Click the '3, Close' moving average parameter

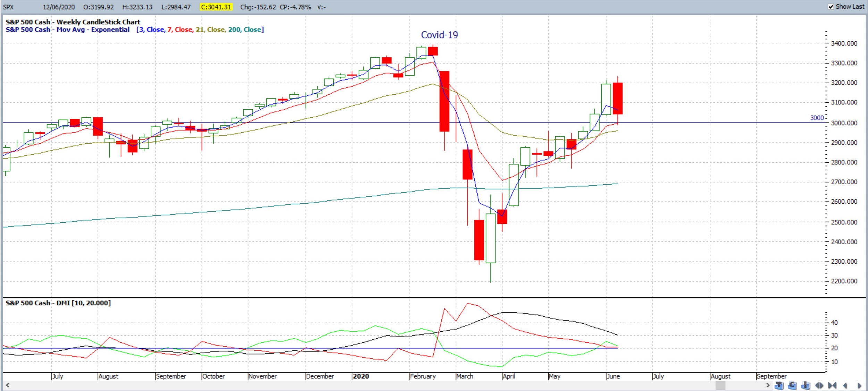151,29
